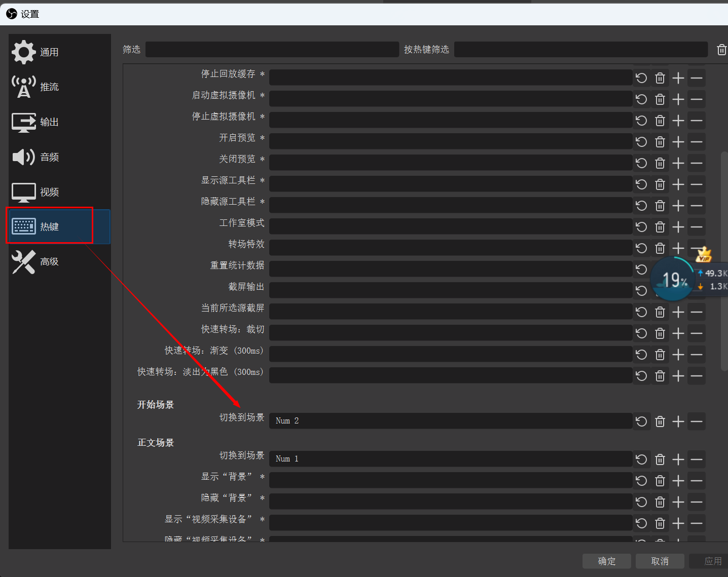The height and width of the screenshot is (577, 728).
Task: Clear the 关闭预览 hotkey with trash icon
Action: pyautogui.click(x=660, y=163)
